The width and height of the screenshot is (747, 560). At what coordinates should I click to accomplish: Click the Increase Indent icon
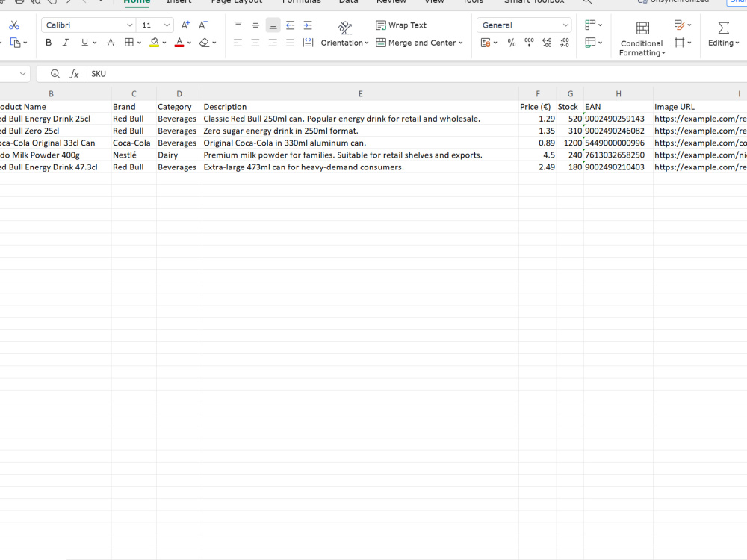[x=308, y=25]
